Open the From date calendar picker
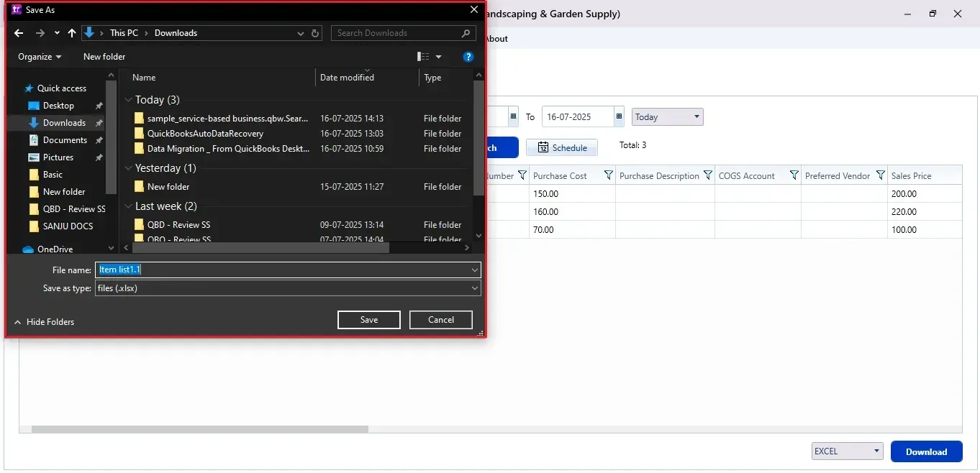 [513, 117]
